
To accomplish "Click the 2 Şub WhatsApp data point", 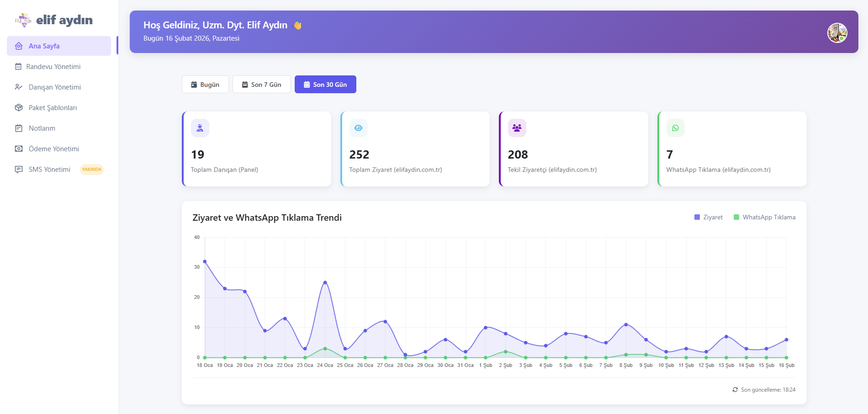I will (x=506, y=351).
